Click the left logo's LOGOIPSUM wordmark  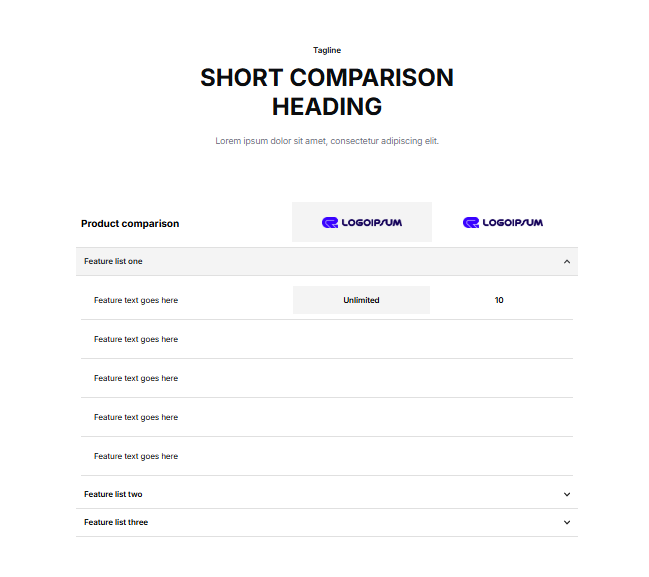point(371,222)
